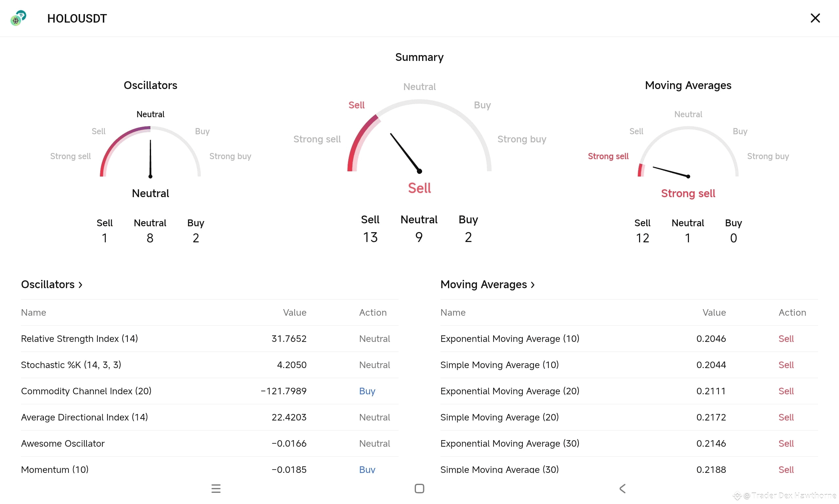Close the HOLOUSDT technicals panel
Image resolution: width=839 pixels, height=504 pixels.
(x=815, y=18)
